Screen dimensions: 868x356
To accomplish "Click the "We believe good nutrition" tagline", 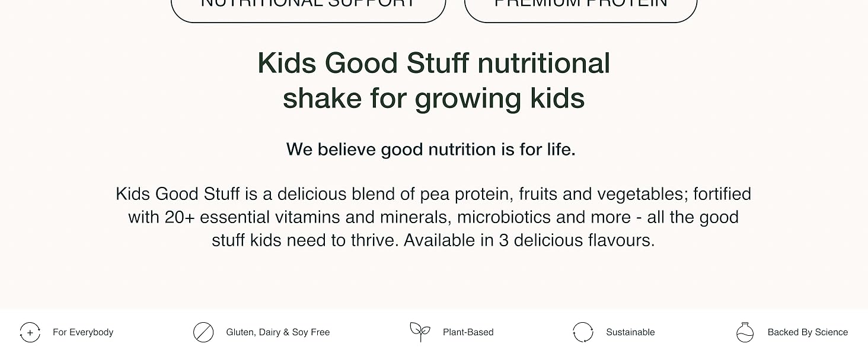I will 430,150.
